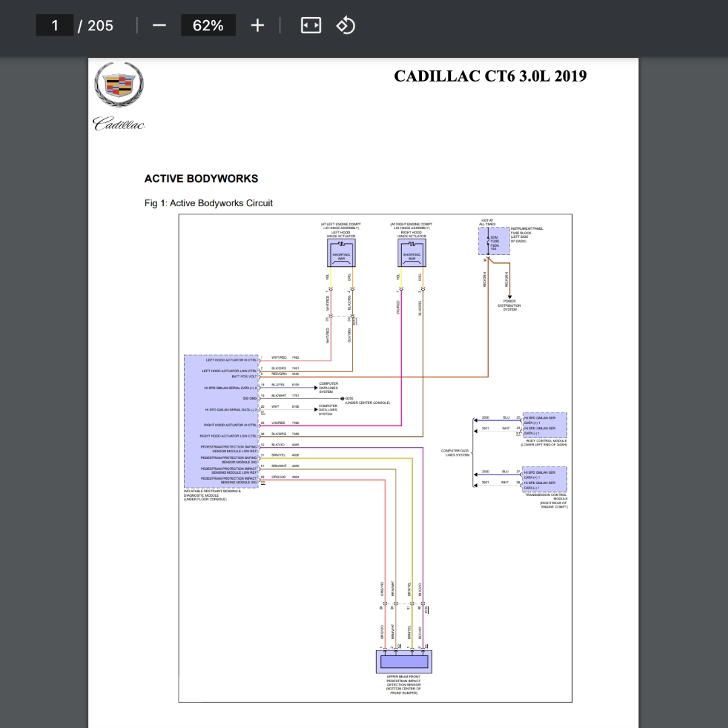Click the pedestrian impact detection sensor connector
Viewport: 728px width, 728px height.
tap(404, 662)
